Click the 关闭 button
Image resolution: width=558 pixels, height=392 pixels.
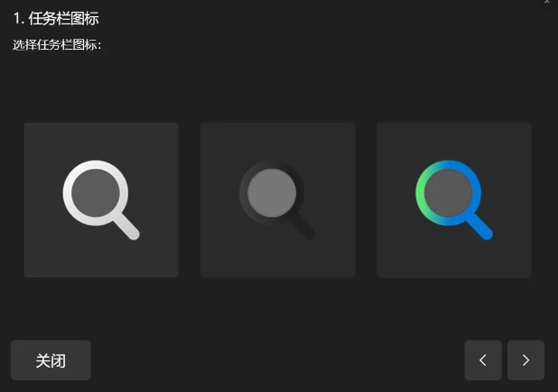51,360
